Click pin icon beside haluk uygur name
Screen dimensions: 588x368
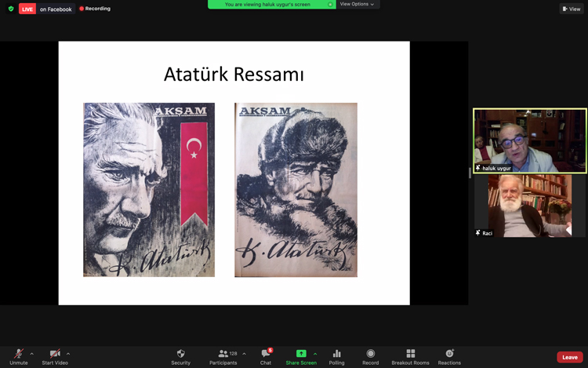[477, 168]
